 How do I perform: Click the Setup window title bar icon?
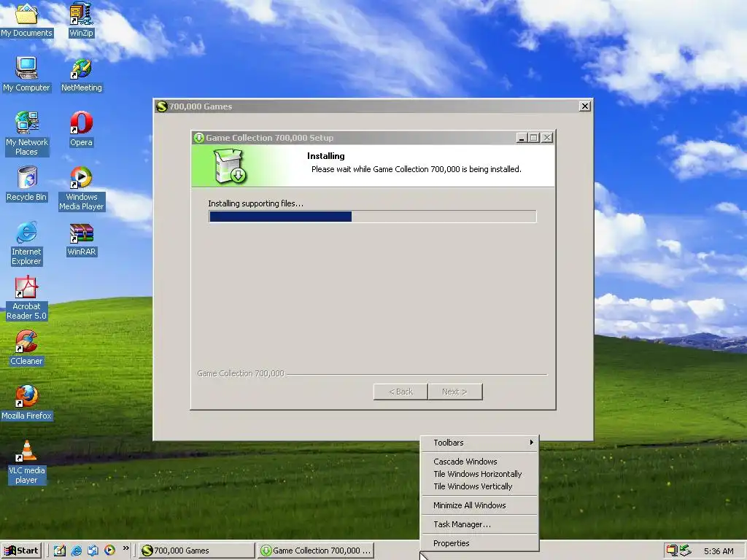coord(198,138)
